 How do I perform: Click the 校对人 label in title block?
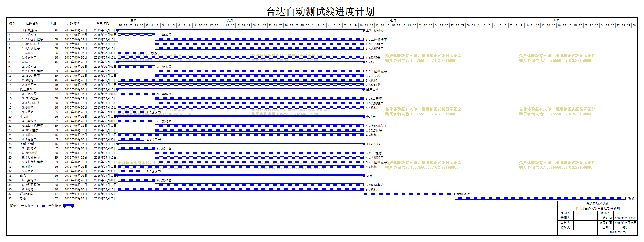pyautogui.click(x=565, y=228)
